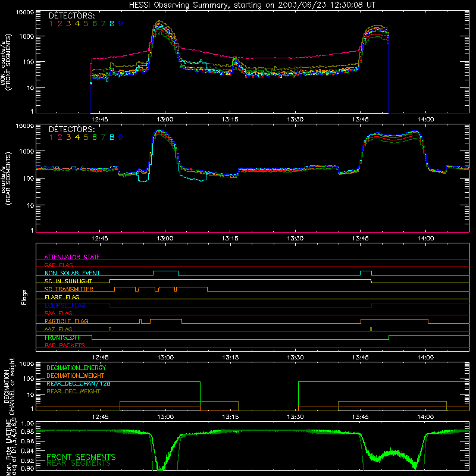Click the REAR_DEC_WEIGHT legend entry
Viewport: 476px width, 476px height.
(73, 392)
